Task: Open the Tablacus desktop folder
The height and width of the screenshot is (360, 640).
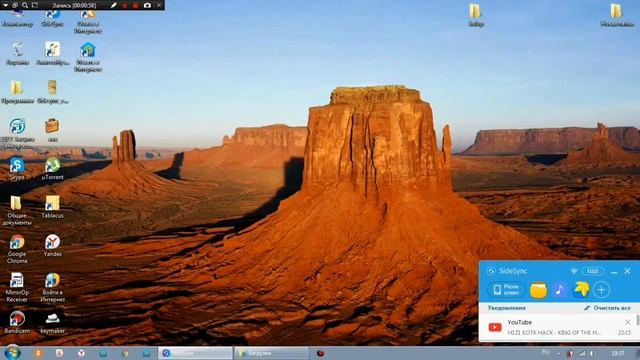Action: pos(53,207)
